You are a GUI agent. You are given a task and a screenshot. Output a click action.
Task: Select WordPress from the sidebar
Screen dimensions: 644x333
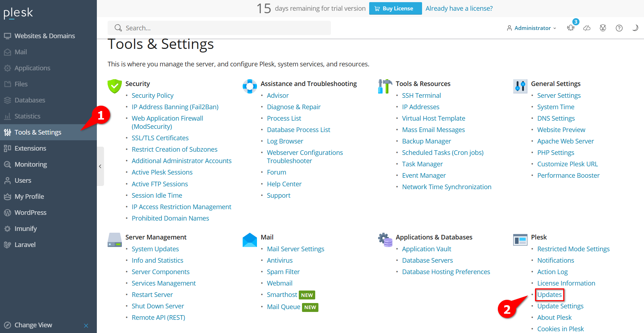pyautogui.click(x=30, y=212)
